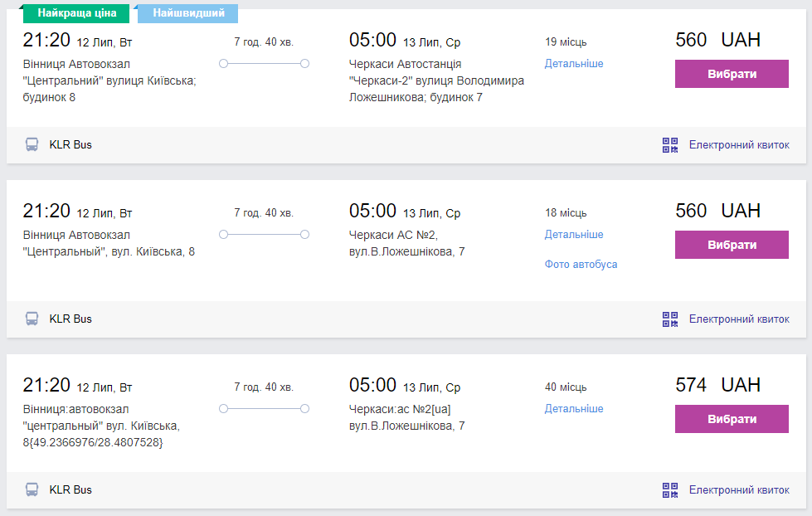Open the 'Фото автобуса' link
This screenshot has width=812, height=516.
[581, 265]
